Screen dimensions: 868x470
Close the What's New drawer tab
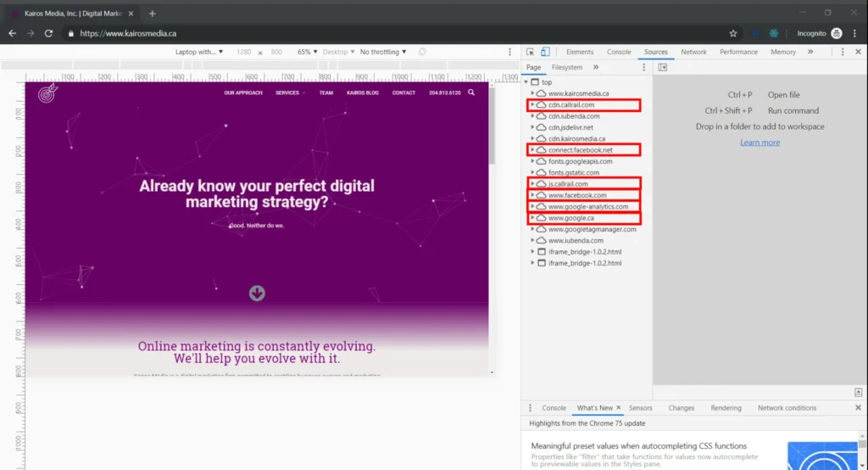pos(619,408)
